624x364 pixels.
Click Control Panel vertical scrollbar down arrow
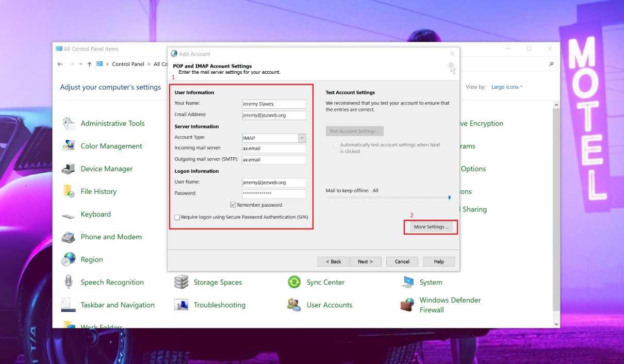[556, 324]
